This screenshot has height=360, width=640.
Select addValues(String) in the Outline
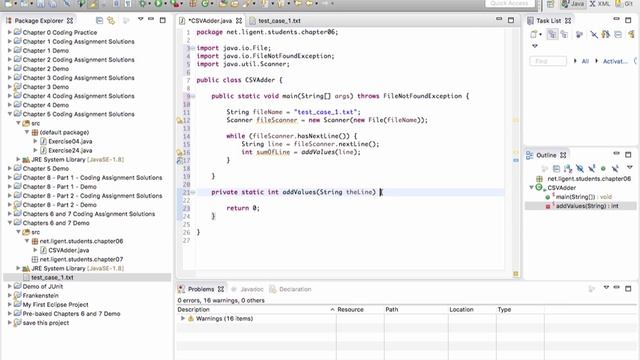[583, 206]
